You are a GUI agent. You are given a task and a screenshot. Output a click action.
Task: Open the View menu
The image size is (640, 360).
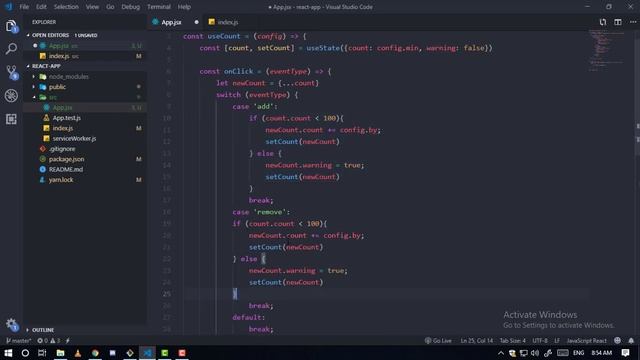pyautogui.click(x=92, y=7)
